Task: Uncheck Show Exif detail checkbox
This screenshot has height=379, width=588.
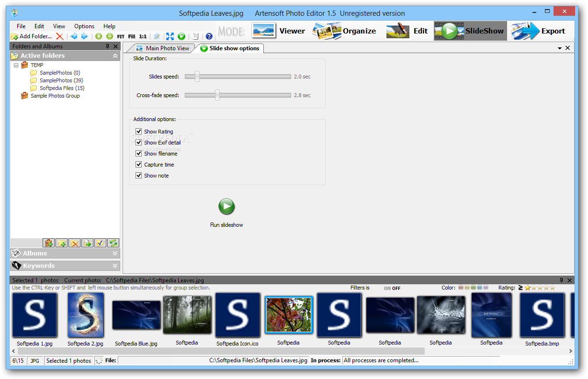Action: point(139,143)
